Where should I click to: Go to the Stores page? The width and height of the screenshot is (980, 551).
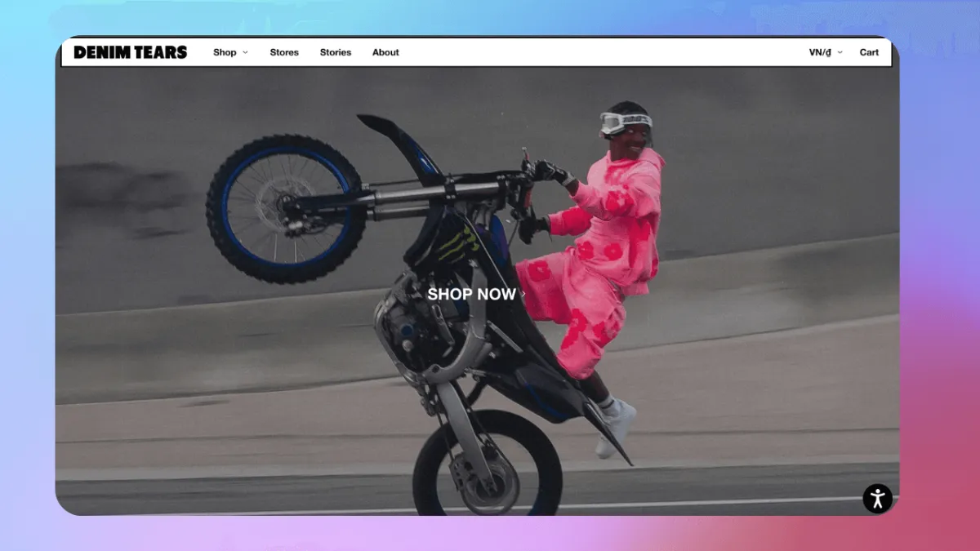[x=284, y=52]
